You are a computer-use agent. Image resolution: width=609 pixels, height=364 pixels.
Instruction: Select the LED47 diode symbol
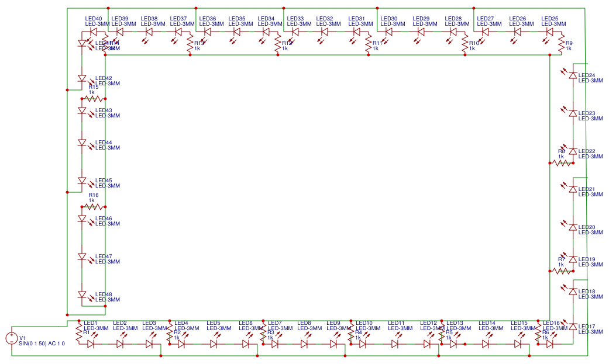click(x=82, y=256)
